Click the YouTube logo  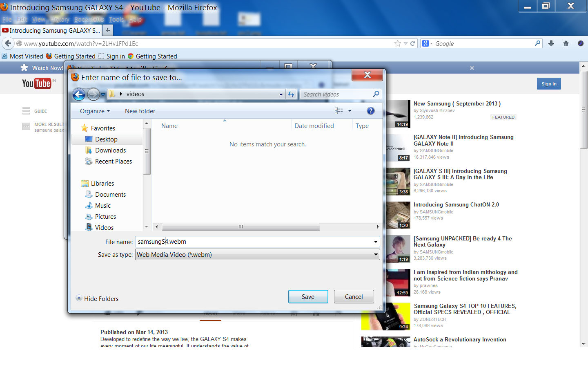(36, 83)
